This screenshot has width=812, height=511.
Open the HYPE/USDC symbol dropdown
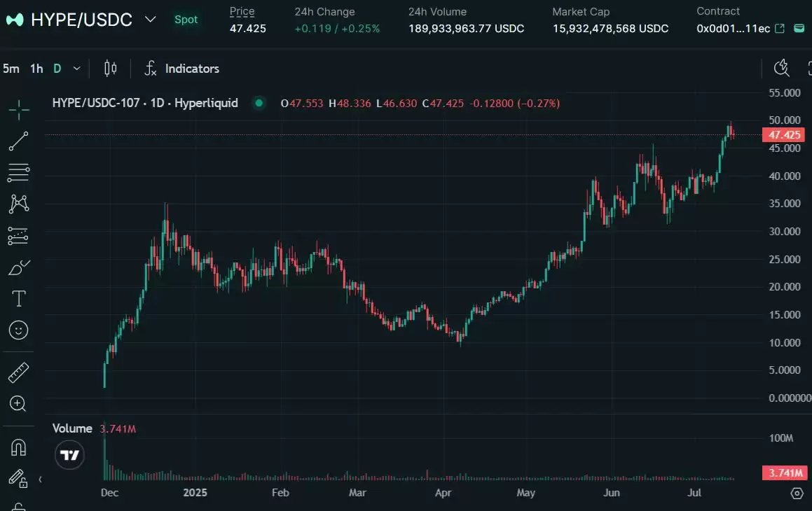click(x=150, y=20)
